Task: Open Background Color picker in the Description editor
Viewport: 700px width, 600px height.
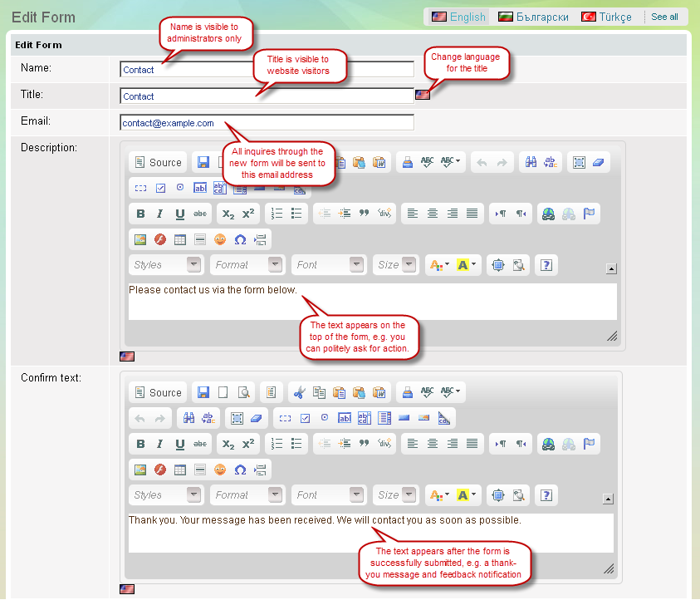Action: [x=467, y=265]
